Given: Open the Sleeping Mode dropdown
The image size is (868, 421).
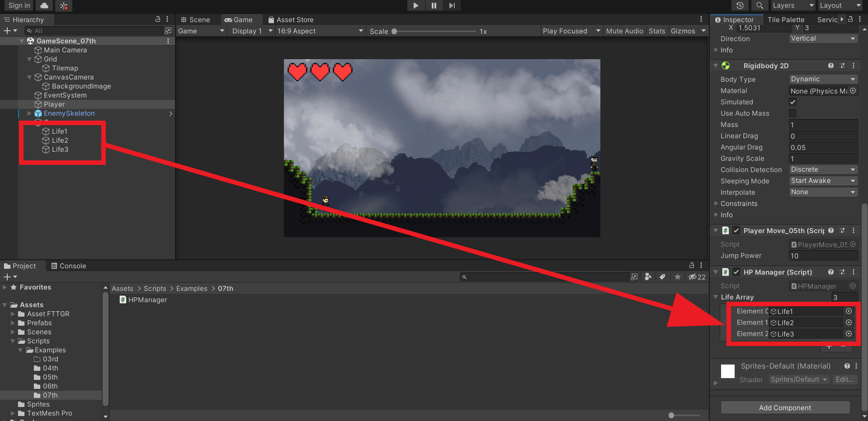Looking at the screenshot, I should [823, 181].
